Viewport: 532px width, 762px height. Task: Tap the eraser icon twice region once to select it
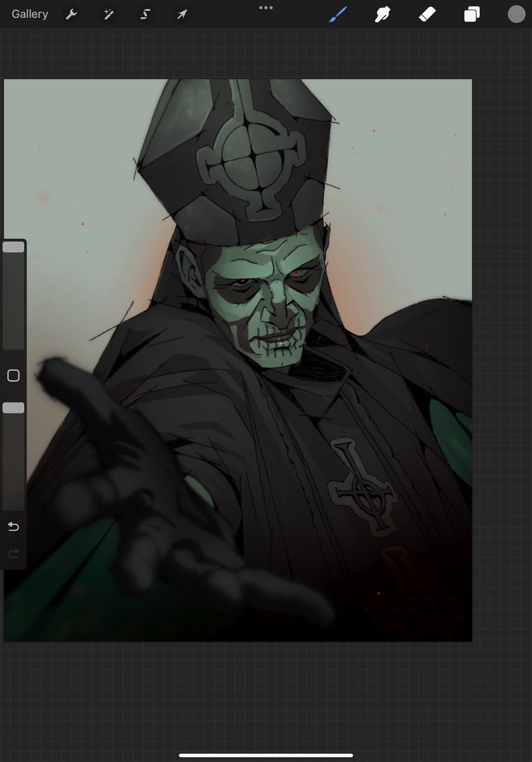427,13
